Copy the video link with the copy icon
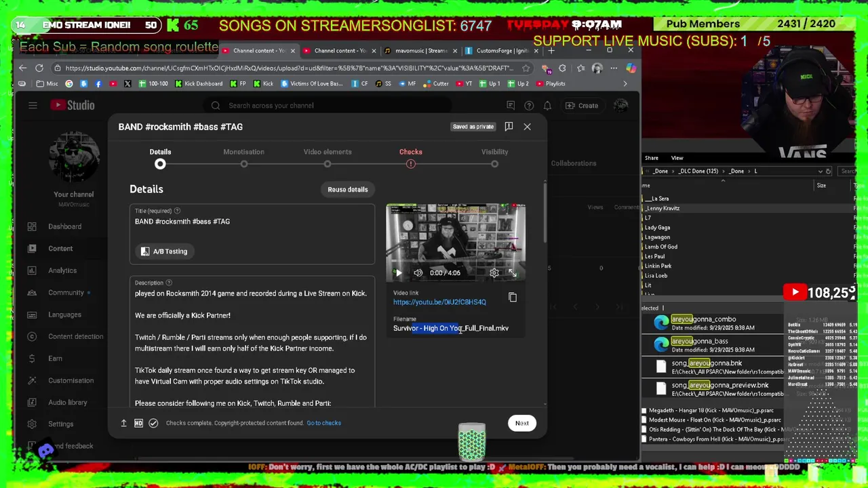Screen dimensions: 868x488 tap(513, 298)
